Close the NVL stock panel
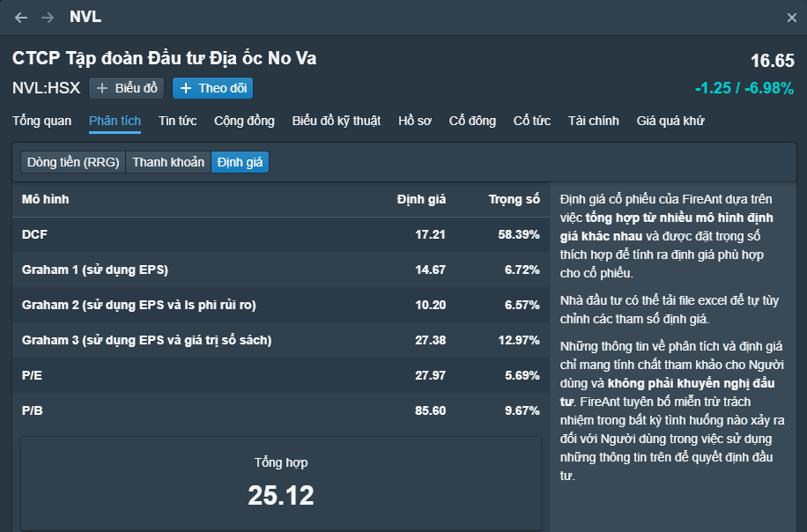 point(791,18)
